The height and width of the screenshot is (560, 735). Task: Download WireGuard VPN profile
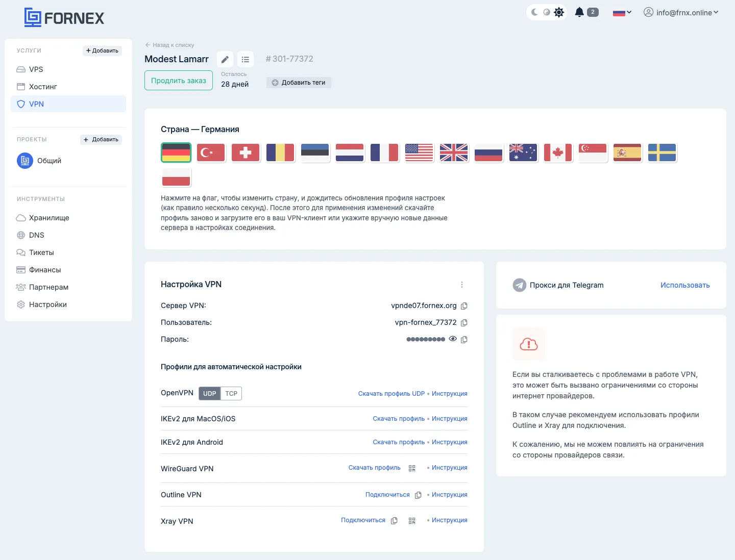coord(375,468)
